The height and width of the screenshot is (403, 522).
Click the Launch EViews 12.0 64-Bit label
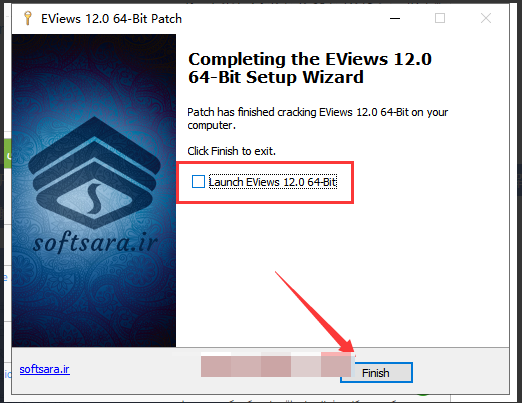pos(273,182)
